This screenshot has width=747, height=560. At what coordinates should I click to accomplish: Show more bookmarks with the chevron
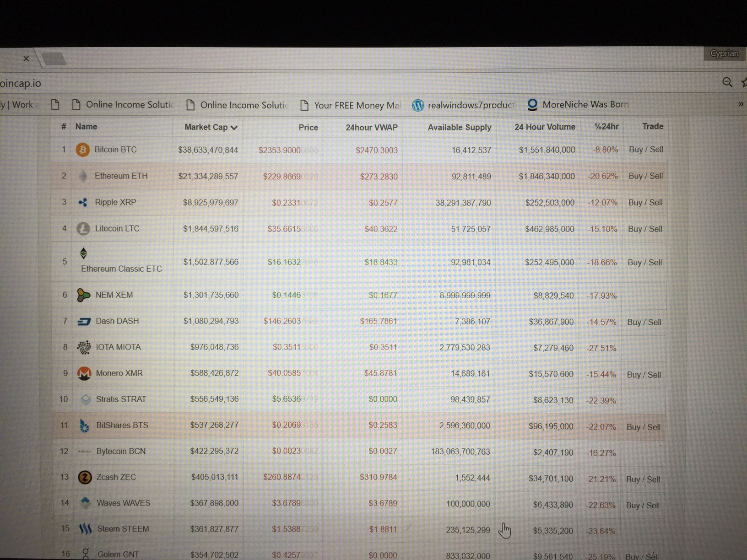tap(741, 104)
